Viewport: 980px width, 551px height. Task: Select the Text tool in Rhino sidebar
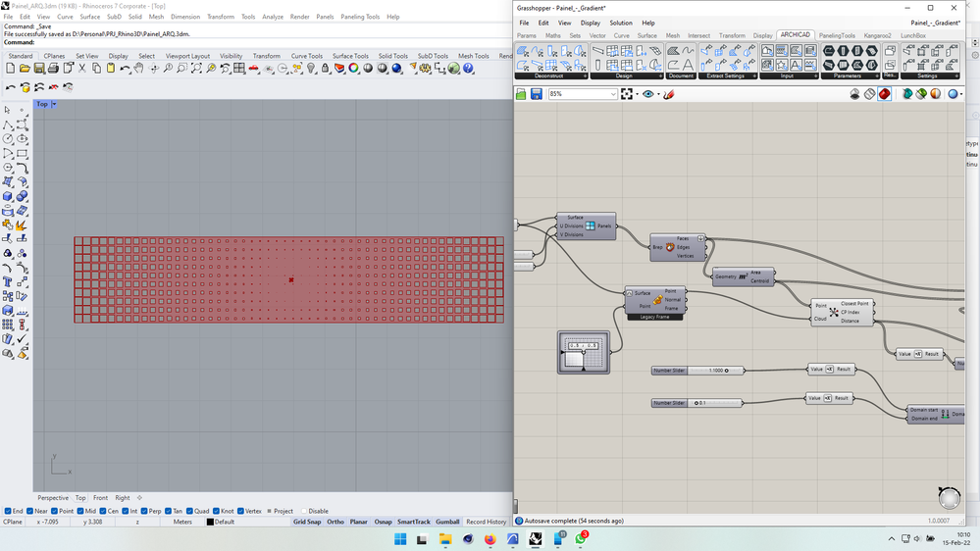8,282
